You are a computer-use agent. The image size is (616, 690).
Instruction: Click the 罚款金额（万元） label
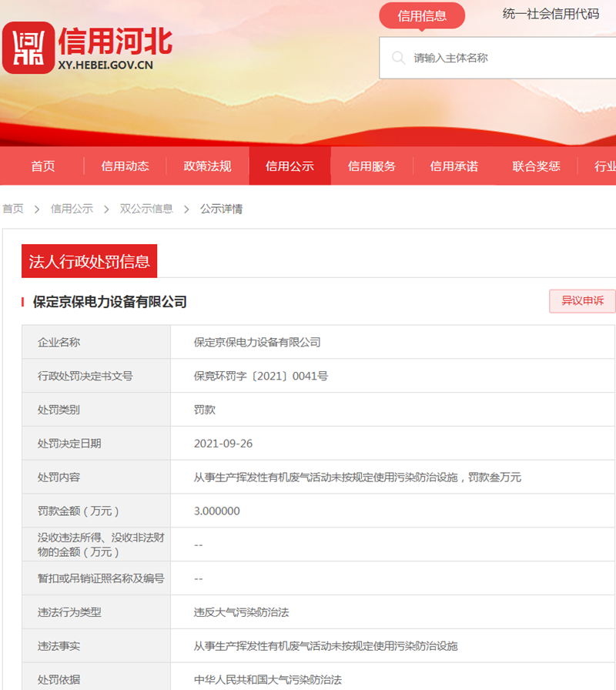tap(79, 511)
